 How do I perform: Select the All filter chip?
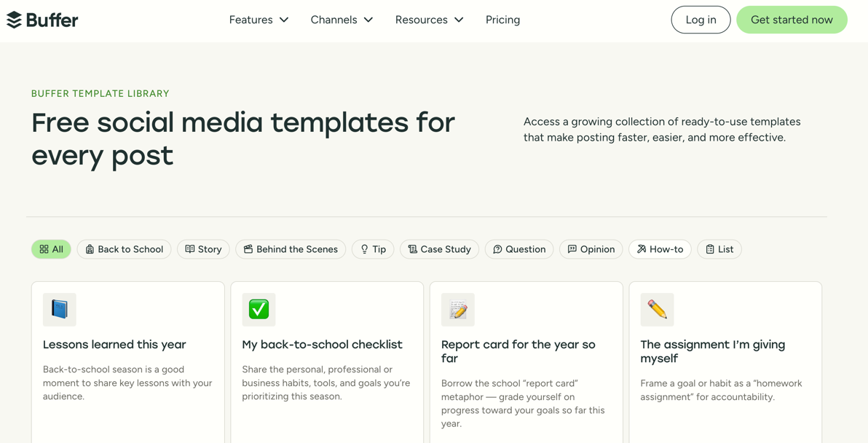[51, 249]
